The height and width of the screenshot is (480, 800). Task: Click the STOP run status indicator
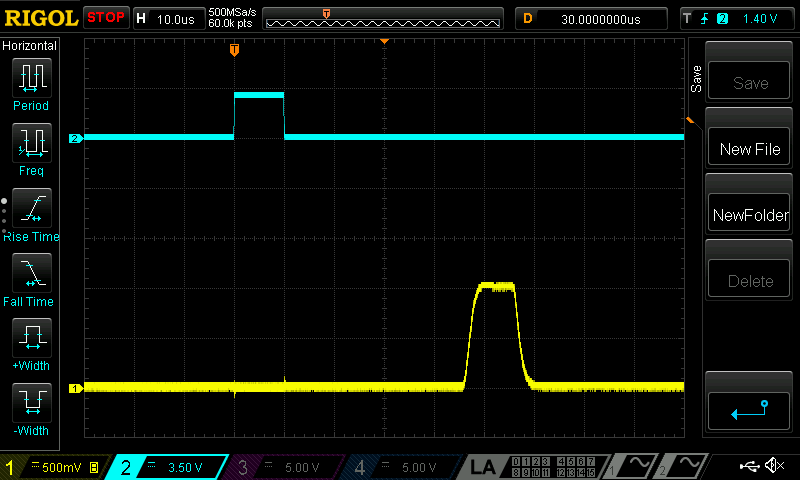click(x=106, y=18)
